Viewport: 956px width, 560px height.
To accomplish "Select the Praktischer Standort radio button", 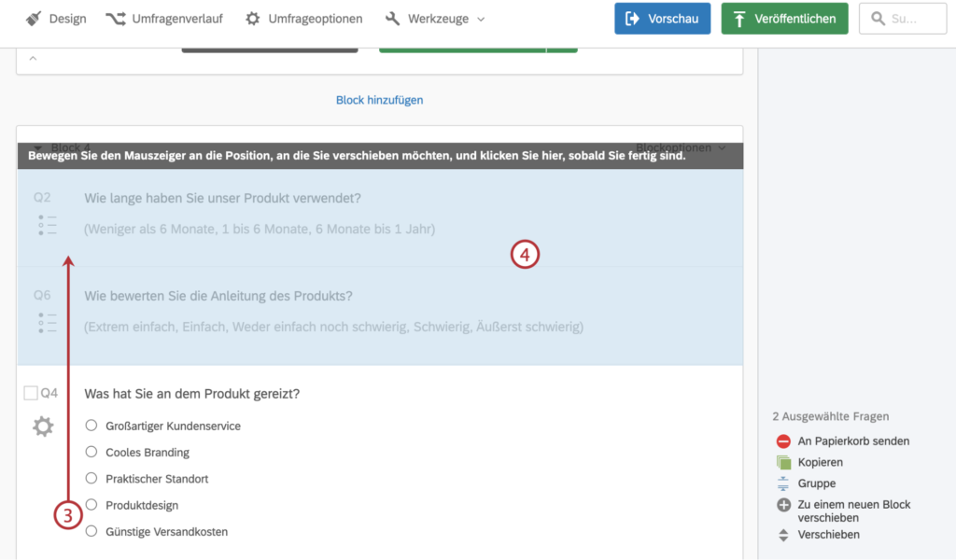I will (91, 478).
